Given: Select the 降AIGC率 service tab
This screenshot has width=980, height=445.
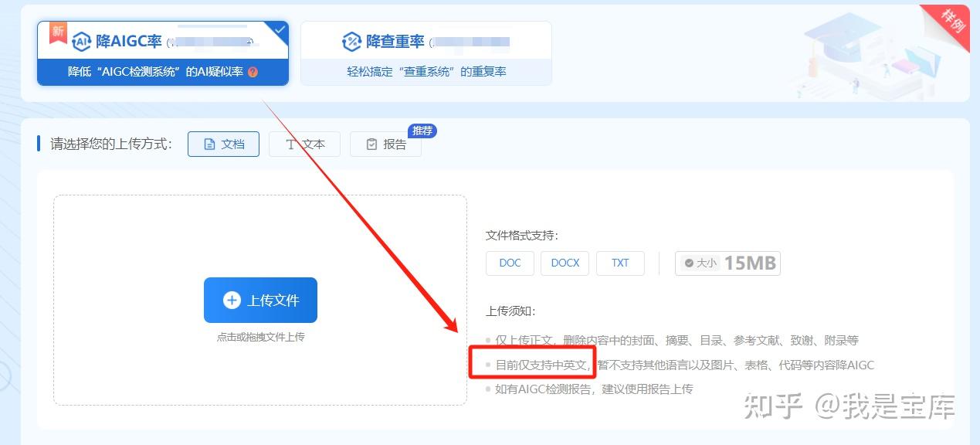Looking at the screenshot, I should coord(163,53).
